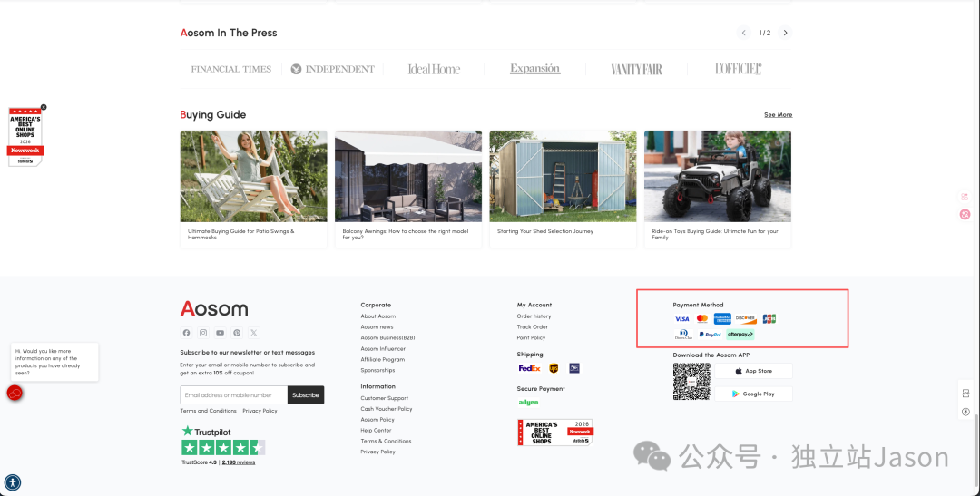Click the back-to-top arrow icon
The width and height of the screenshot is (980, 496).
[965, 412]
